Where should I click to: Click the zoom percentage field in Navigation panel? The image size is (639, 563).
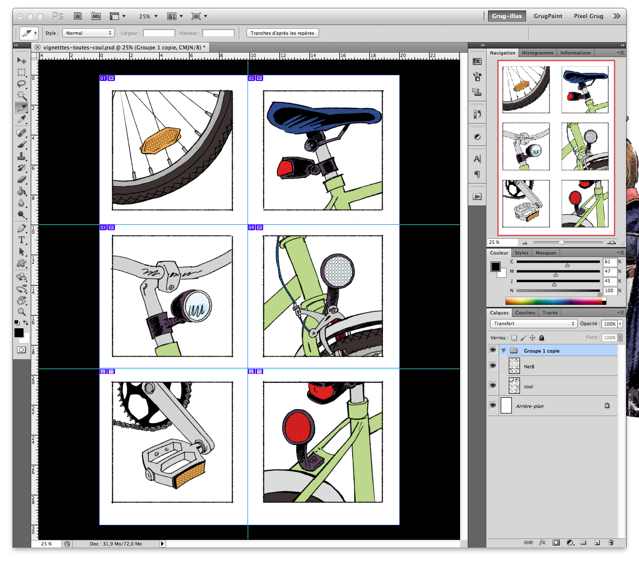[494, 242]
